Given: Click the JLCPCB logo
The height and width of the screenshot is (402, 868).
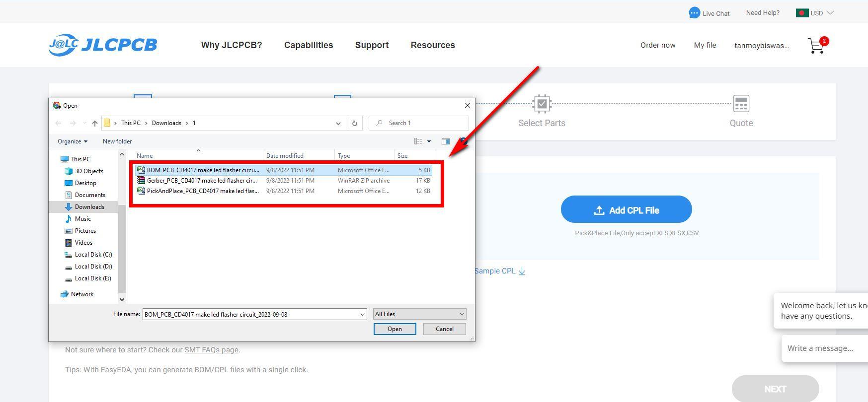Looking at the screenshot, I should pos(103,45).
